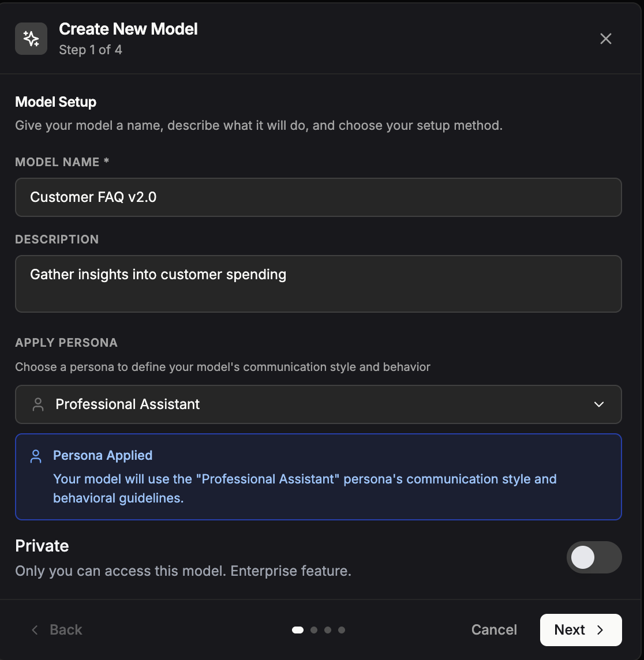This screenshot has width=644, height=660.
Task: Click the sparkle icon beside Create New Model
Action: 31,39
